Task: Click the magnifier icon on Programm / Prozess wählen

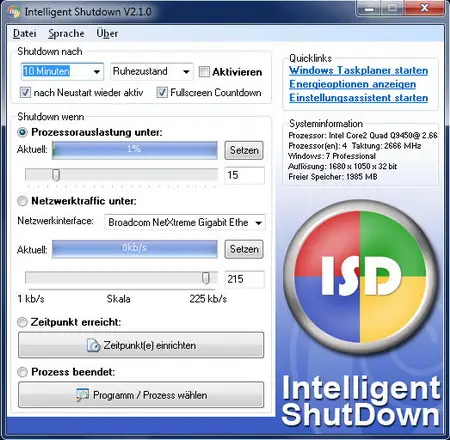Action: (x=82, y=395)
